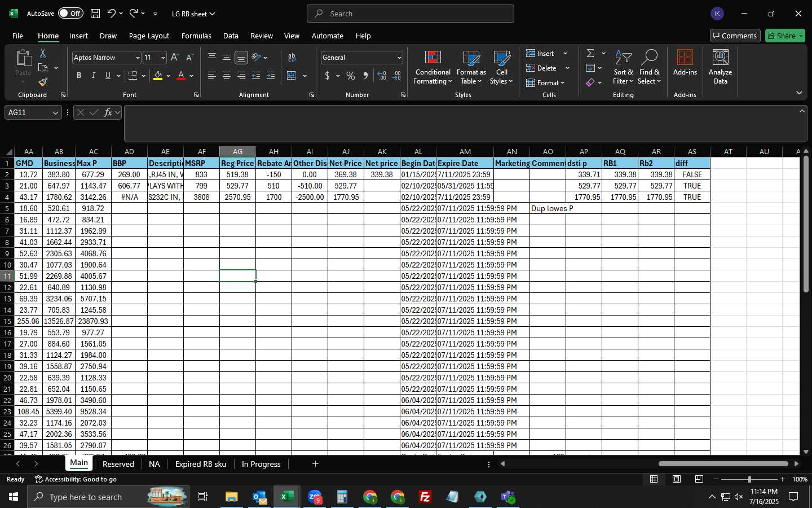
Task: Open Conditional Formatting dropdown
Action: tap(433, 67)
